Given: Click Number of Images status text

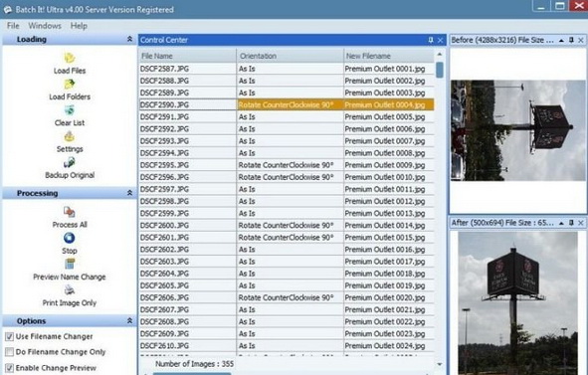Looking at the screenshot, I should point(194,364).
